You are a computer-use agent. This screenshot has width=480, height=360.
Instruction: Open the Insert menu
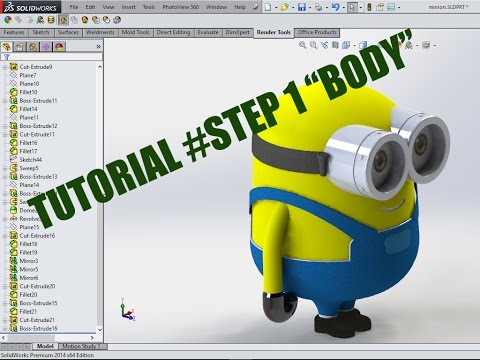(x=128, y=7)
